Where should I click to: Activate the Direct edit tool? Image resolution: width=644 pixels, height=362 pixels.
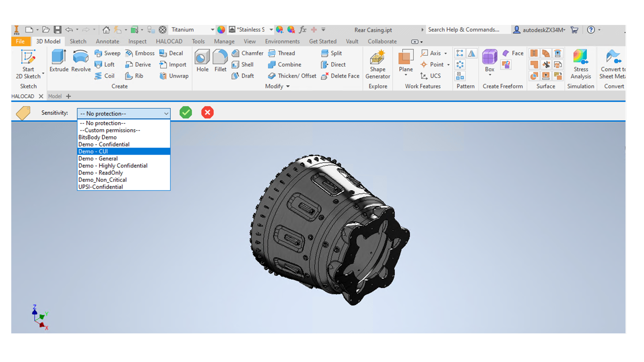pos(333,64)
